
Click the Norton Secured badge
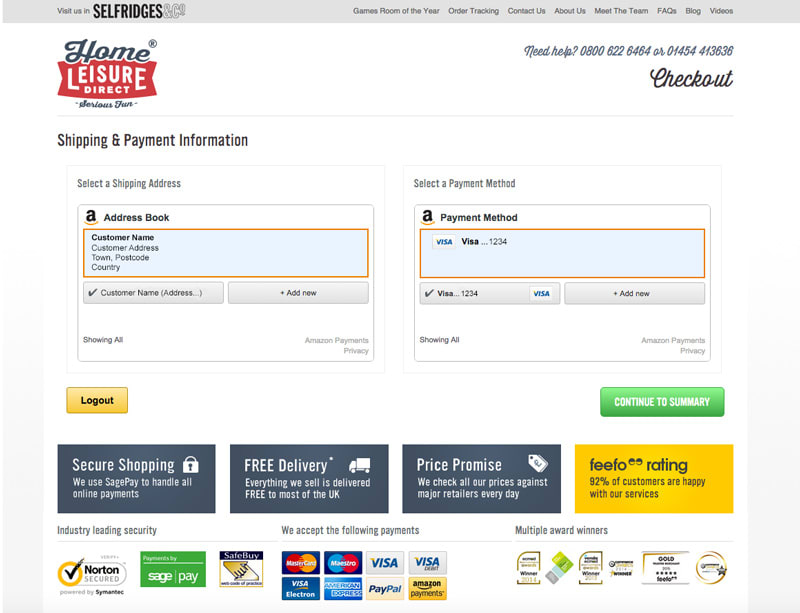(92, 574)
